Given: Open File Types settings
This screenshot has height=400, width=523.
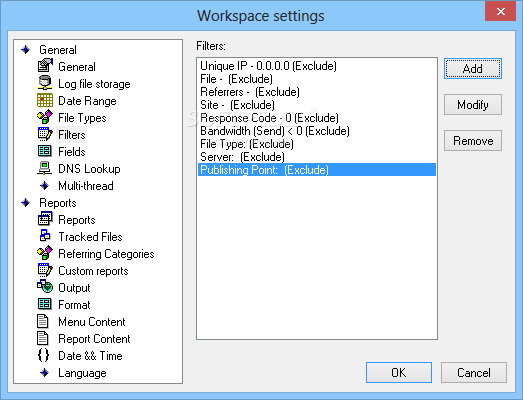Looking at the screenshot, I should pyautogui.click(x=82, y=118).
